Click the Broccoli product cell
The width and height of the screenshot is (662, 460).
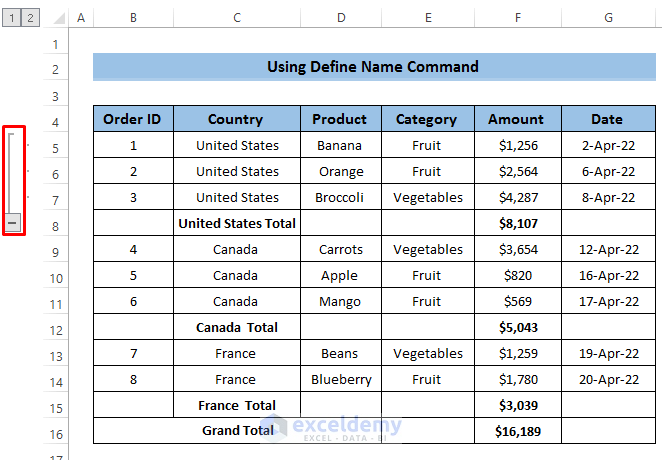(340, 197)
